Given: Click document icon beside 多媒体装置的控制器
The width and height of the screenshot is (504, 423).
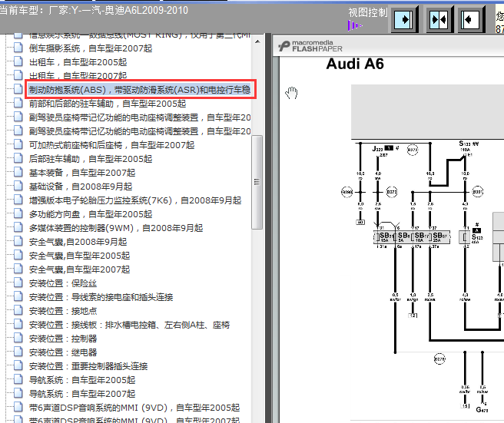Looking at the screenshot, I should pyautogui.click(x=18, y=227).
